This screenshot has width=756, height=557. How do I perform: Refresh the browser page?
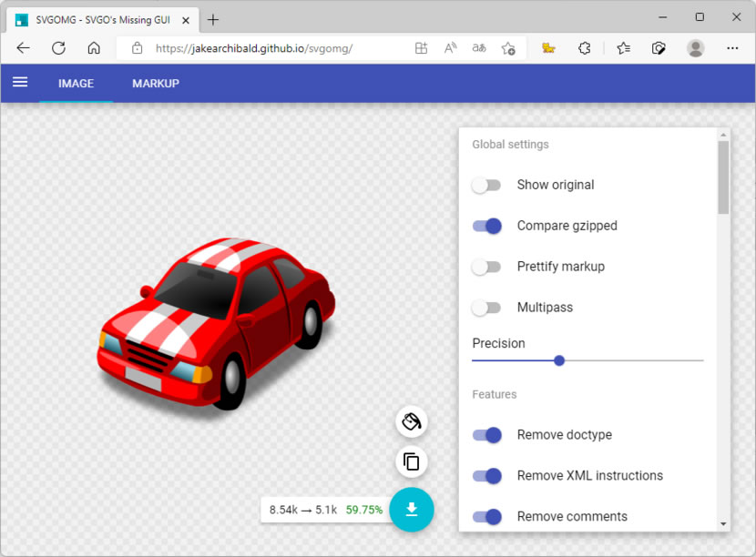tap(58, 48)
